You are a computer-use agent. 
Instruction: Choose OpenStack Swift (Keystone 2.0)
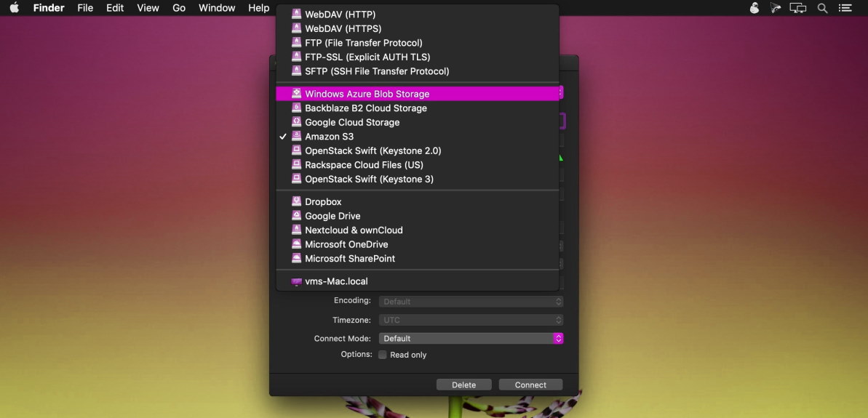(x=418, y=150)
